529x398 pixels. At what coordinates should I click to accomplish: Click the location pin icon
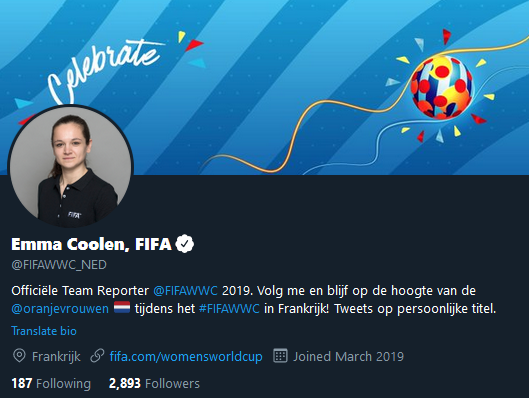point(19,356)
